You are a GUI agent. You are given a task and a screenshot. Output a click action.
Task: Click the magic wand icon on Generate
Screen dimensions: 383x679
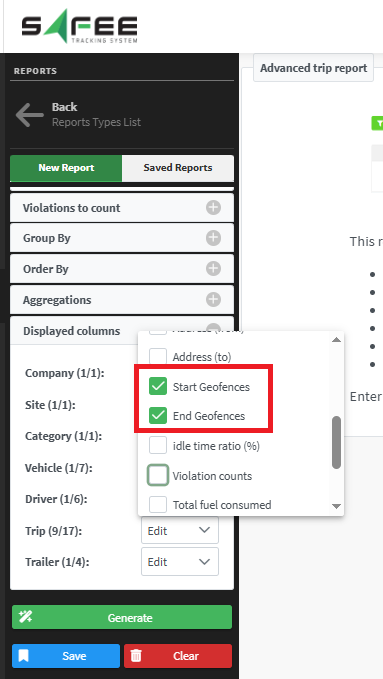point(25,617)
